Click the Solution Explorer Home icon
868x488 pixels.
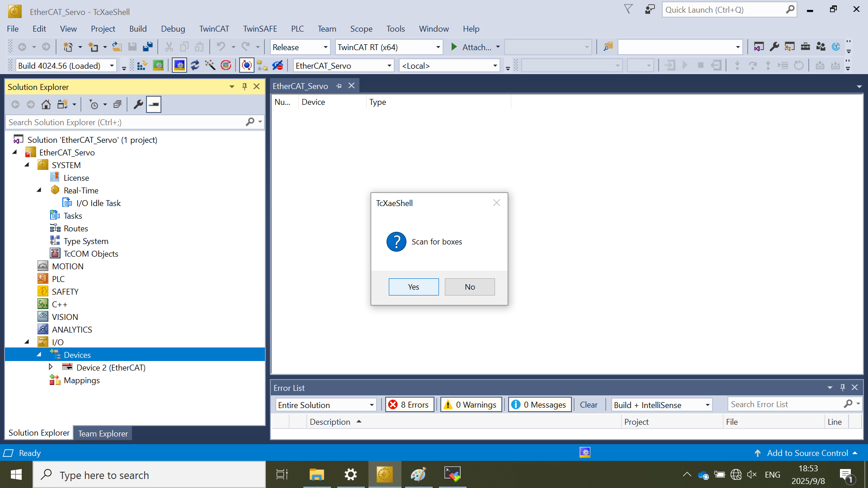(46, 105)
